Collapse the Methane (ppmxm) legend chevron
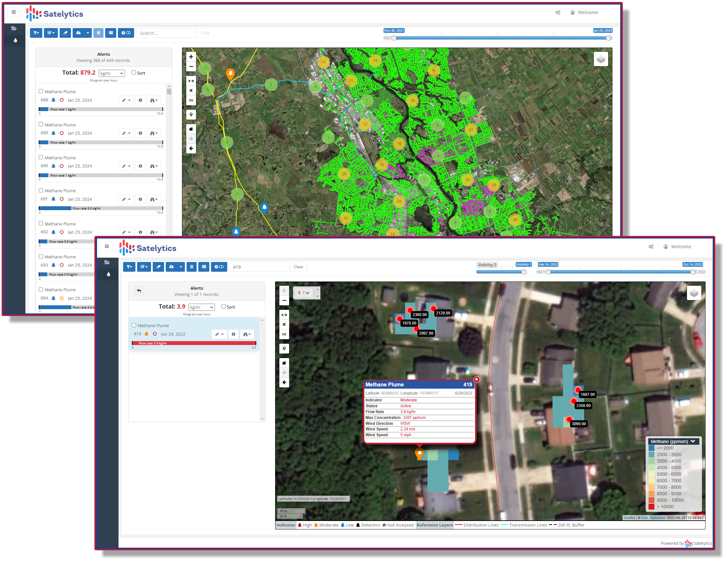 [693, 441]
